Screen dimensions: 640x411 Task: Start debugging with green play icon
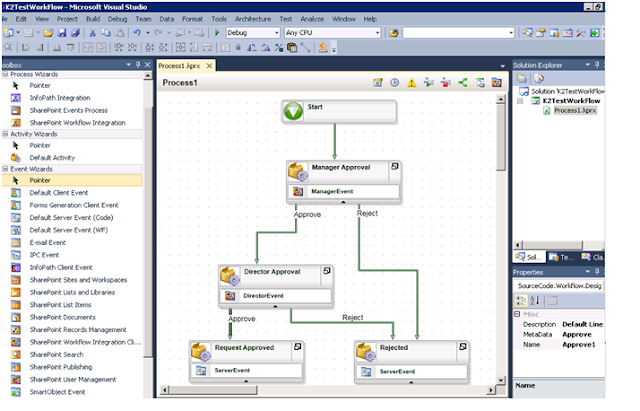tap(217, 32)
